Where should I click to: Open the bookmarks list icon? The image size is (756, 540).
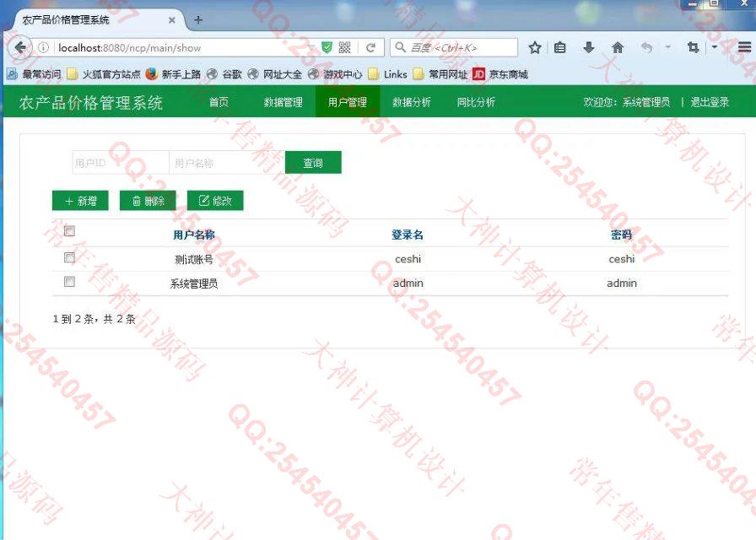point(559,47)
